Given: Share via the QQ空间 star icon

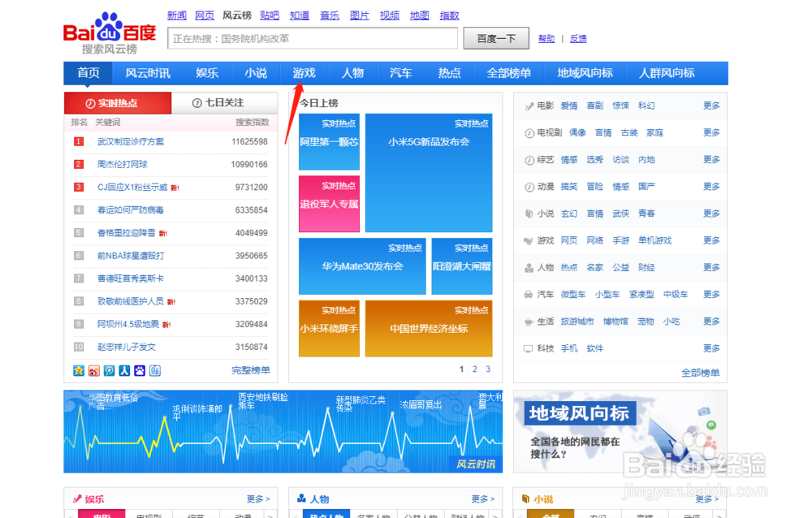Looking at the screenshot, I should pyautogui.click(x=78, y=370).
